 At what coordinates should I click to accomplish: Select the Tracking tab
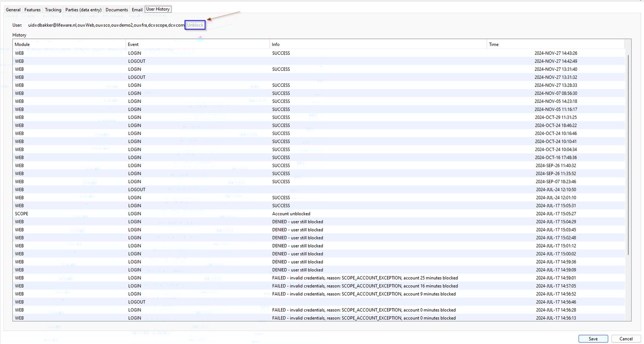click(x=52, y=9)
